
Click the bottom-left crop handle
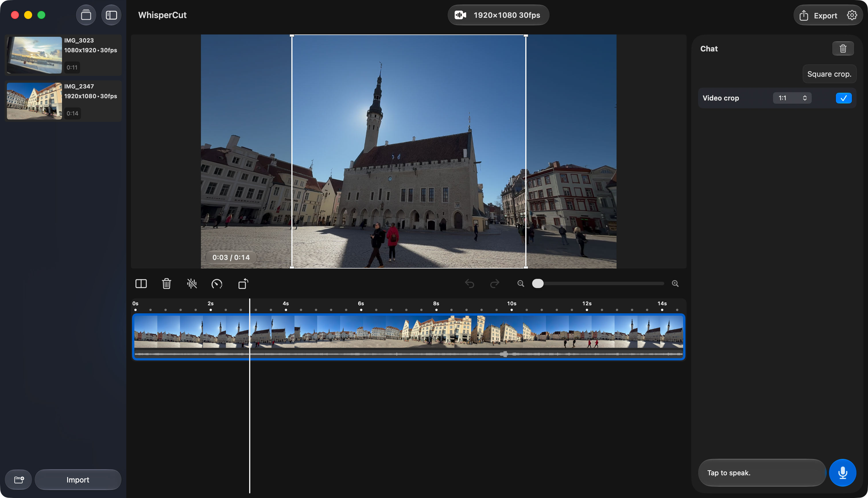pyautogui.click(x=292, y=267)
